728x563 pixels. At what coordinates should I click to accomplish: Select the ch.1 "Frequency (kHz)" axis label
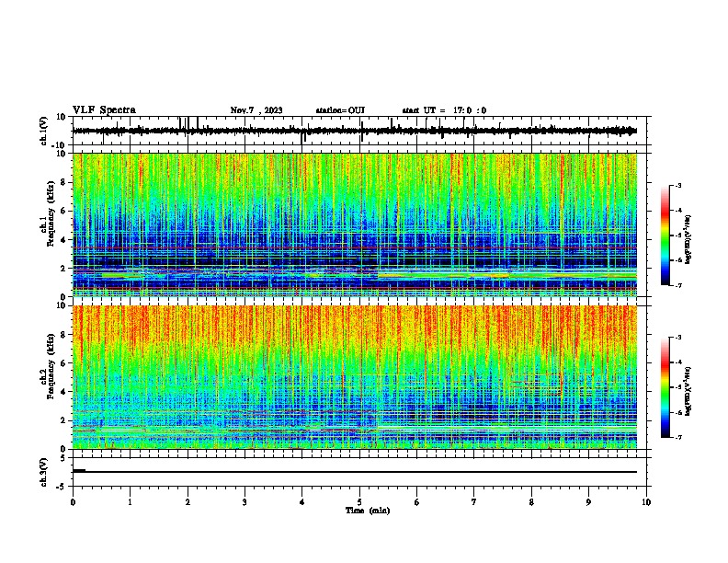click(51, 213)
